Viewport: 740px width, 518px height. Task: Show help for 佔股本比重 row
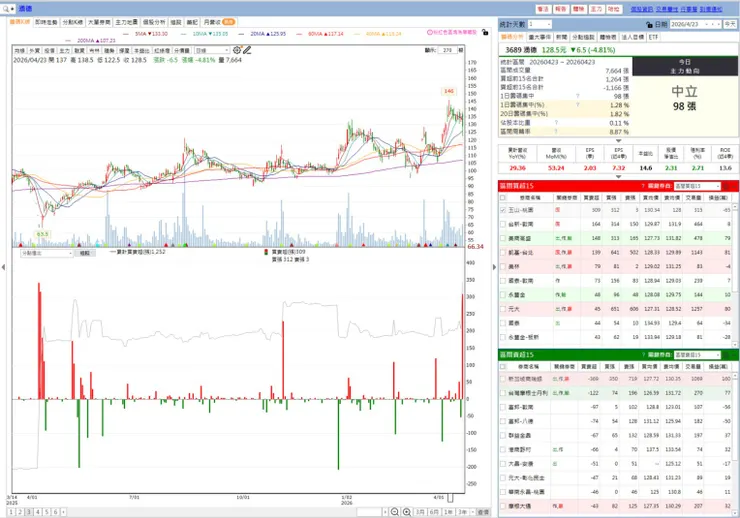point(556,123)
